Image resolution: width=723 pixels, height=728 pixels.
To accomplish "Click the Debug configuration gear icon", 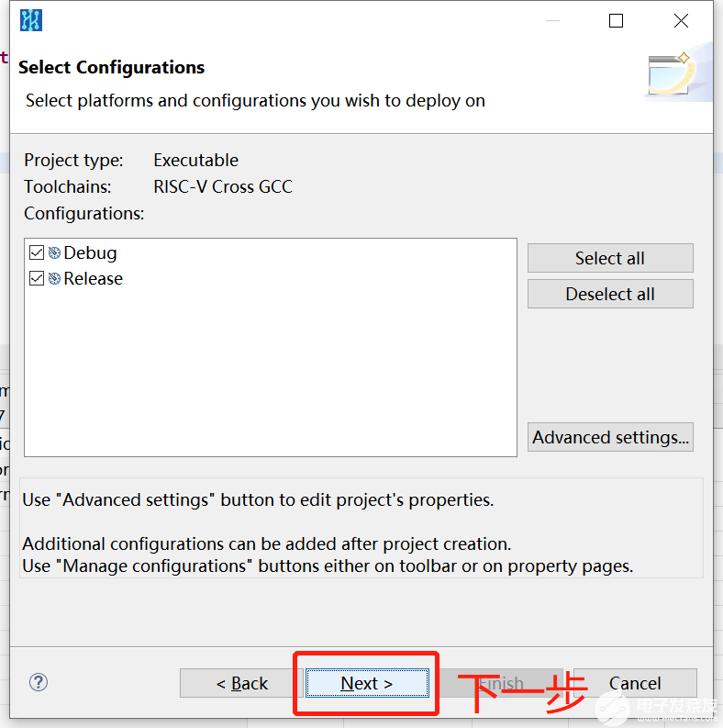I will pyautogui.click(x=54, y=253).
